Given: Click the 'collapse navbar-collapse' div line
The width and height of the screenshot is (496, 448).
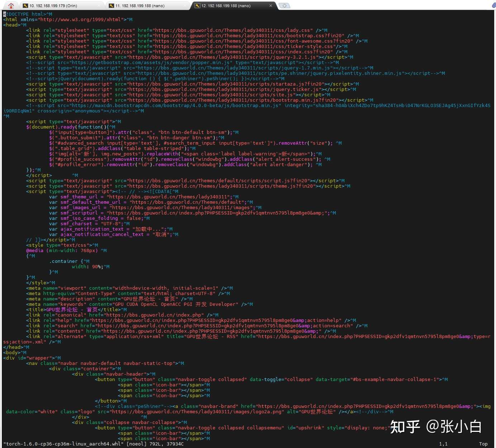Looking at the screenshot, I should click(129, 422).
